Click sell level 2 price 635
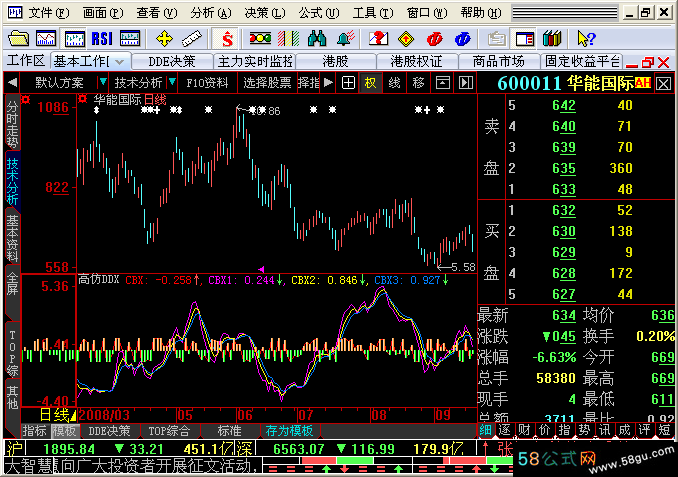 pos(564,168)
